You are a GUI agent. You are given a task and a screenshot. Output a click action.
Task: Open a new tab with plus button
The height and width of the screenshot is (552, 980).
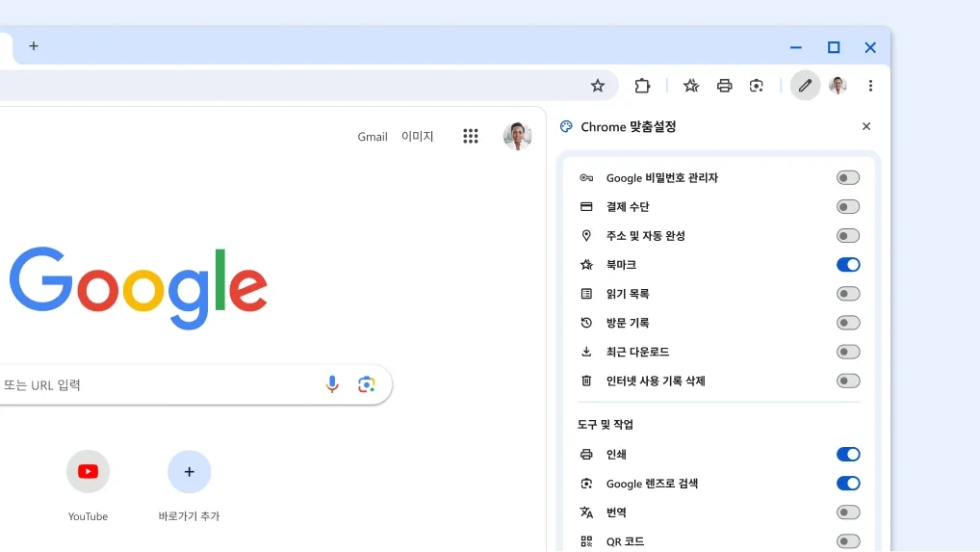(x=34, y=46)
